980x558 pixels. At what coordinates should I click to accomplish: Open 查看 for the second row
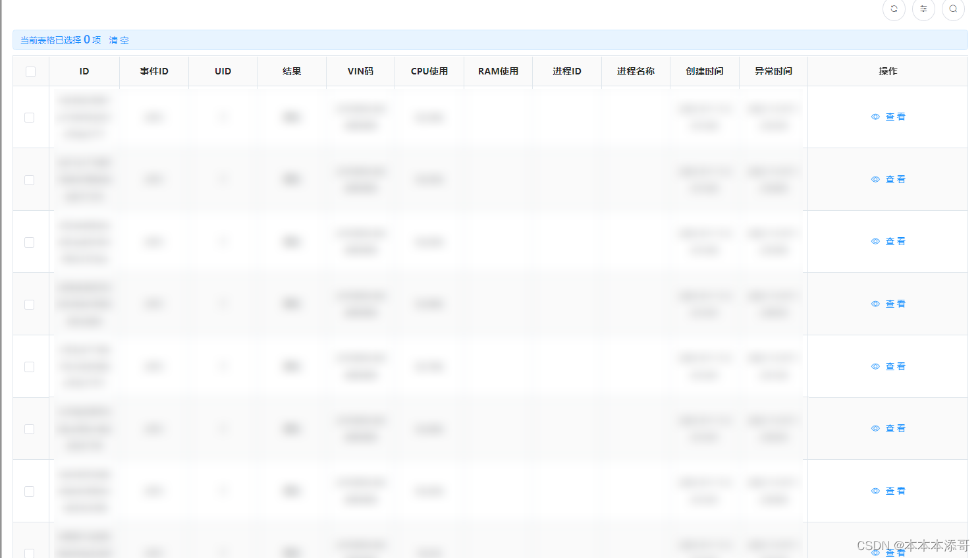click(x=888, y=179)
